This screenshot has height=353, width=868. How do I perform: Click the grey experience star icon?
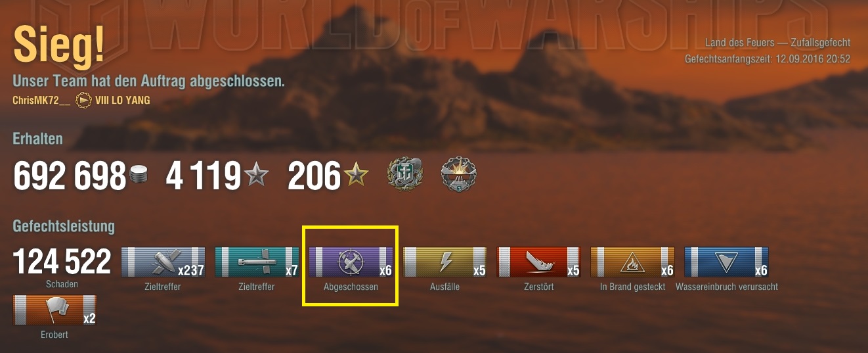tap(256, 175)
